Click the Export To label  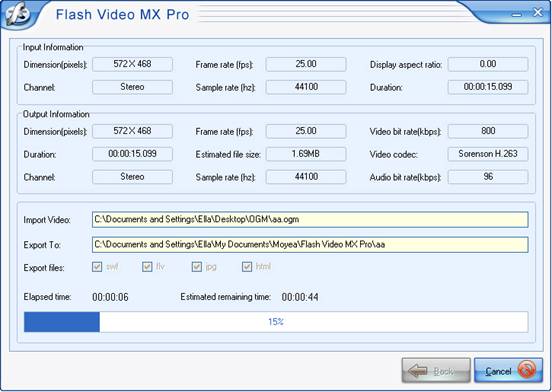(42, 245)
